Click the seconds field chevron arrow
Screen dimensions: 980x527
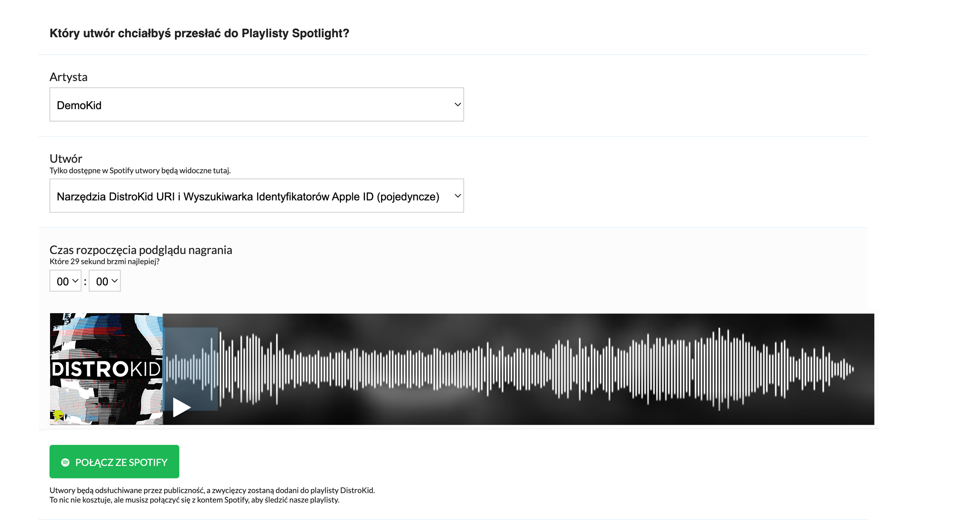(x=115, y=280)
